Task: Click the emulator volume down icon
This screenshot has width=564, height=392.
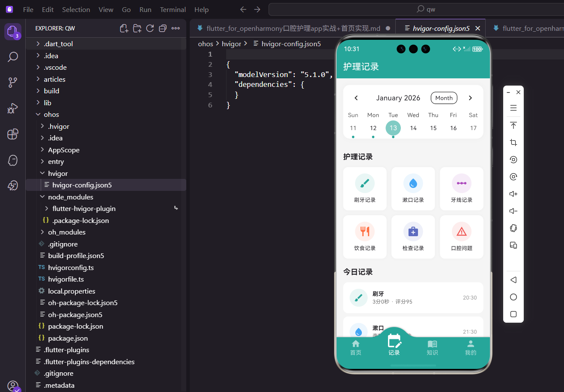Action: [x=513, y=211]
